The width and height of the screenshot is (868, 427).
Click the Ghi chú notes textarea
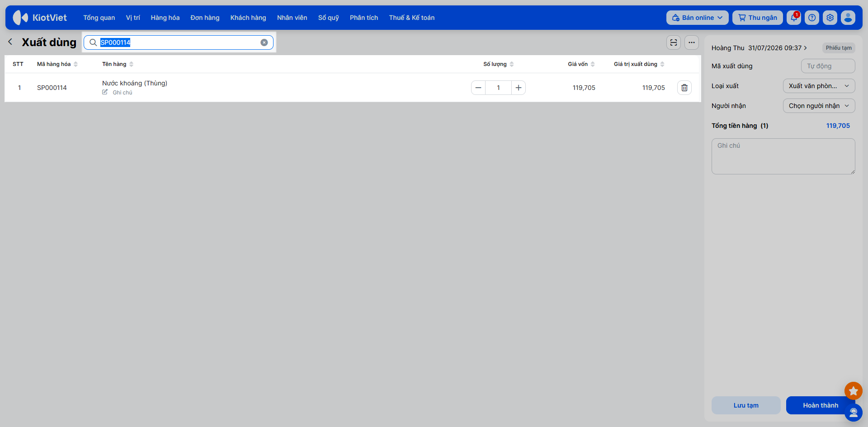tap(783, 156)
